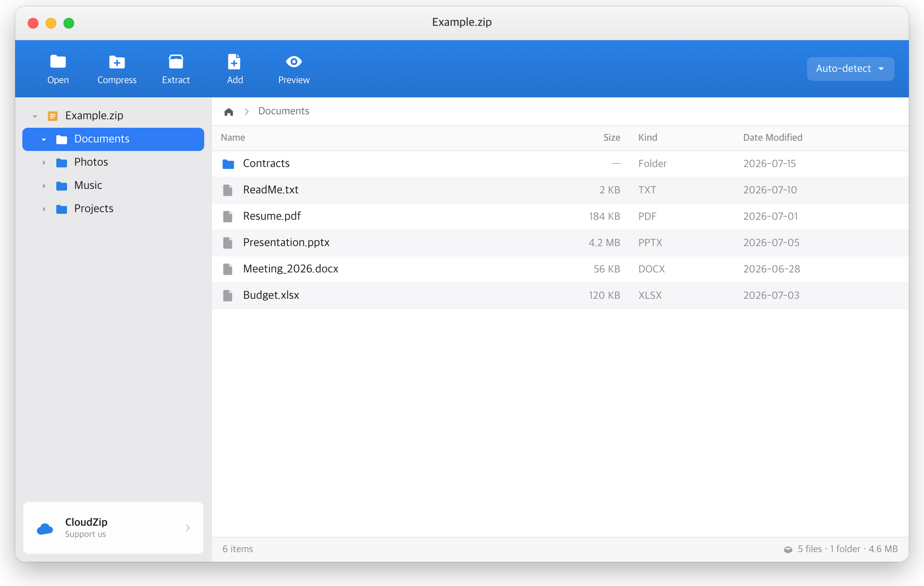Select the Contracts row name
The image size is (924, 586).
tap(266, 163)
